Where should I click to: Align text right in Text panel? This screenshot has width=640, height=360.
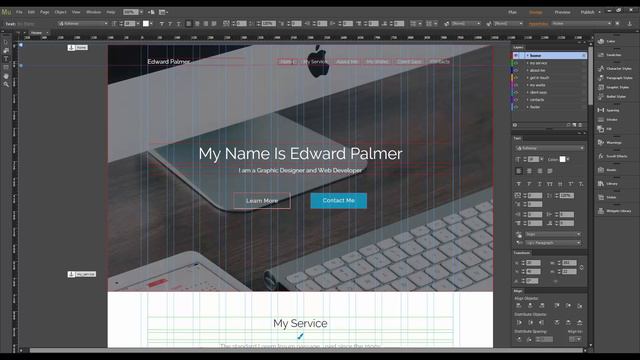[x=540, y=171]
